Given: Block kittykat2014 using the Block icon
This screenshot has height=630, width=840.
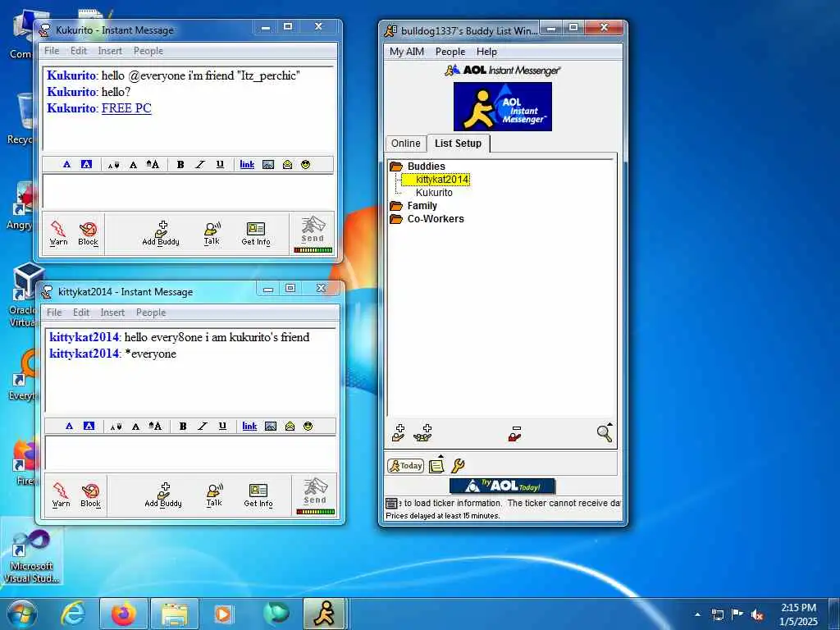Looking at the screenshot, I should [90, 495].
